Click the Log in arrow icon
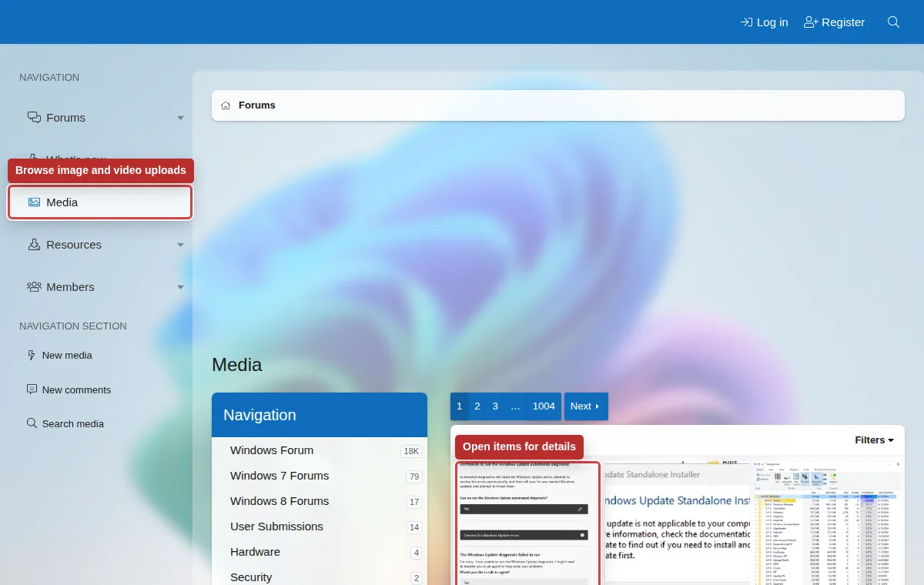Screen dimensions: 924x585 [746, 22]
